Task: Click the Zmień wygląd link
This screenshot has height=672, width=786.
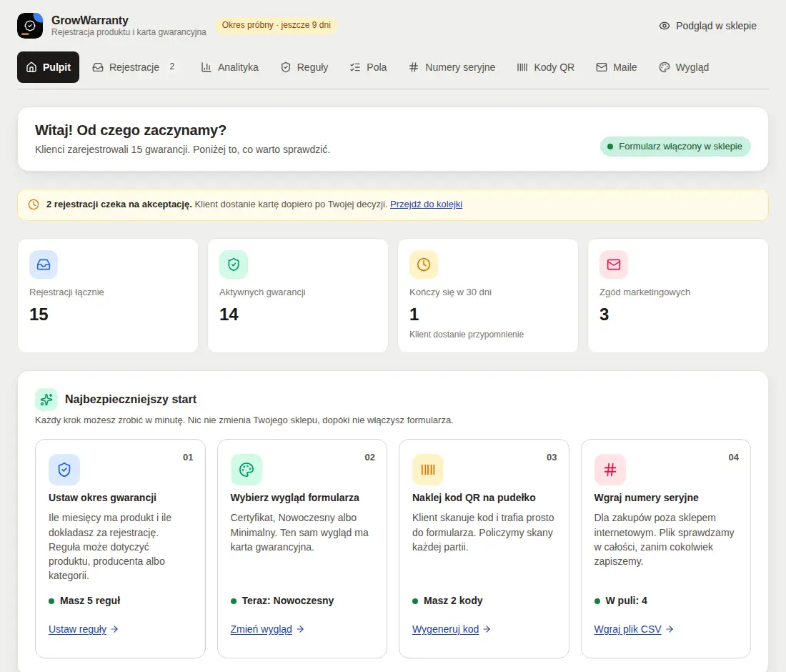Action: tap(261, 629)
